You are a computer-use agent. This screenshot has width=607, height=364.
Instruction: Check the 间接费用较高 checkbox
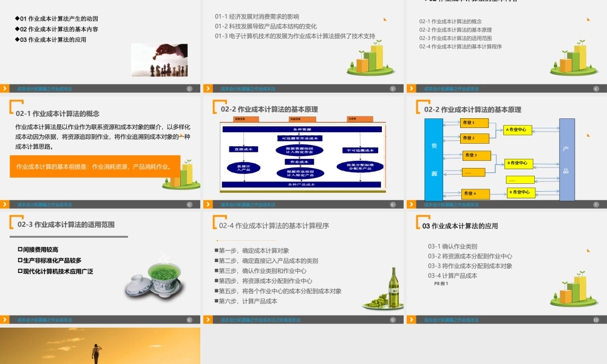[x=20, y=249]
